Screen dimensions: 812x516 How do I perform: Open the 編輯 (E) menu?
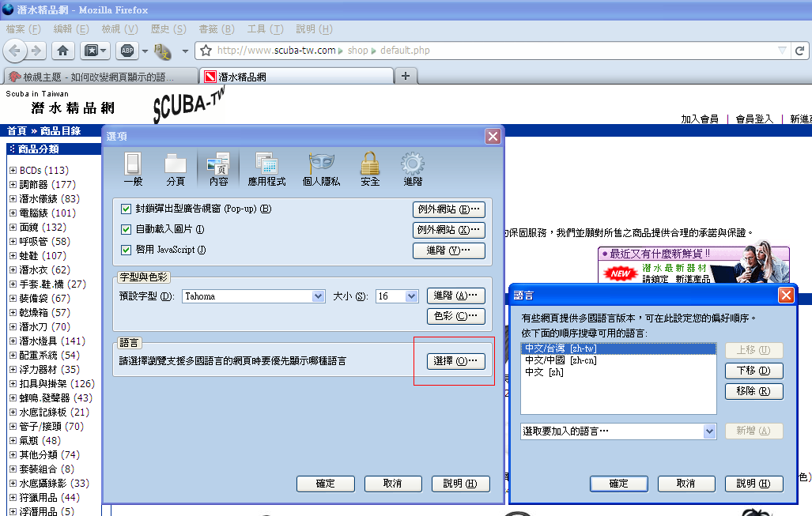[x=71, y=29]
